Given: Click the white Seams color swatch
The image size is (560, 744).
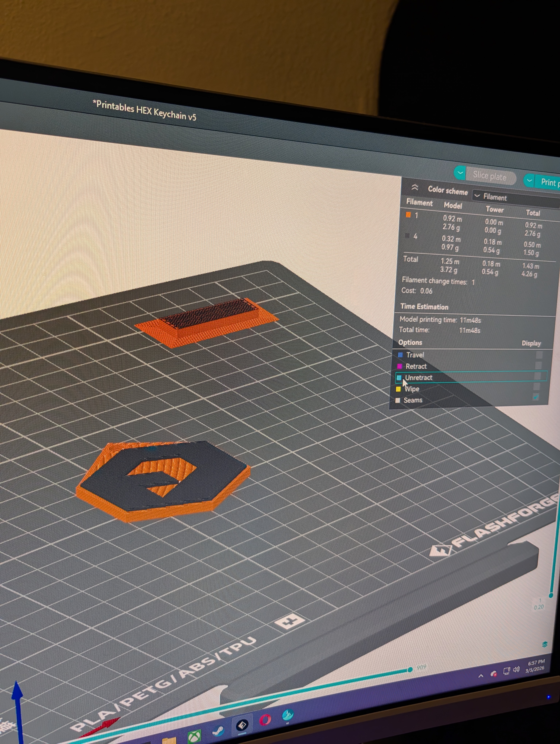Looking at the screenshot, I should [398, 400].
